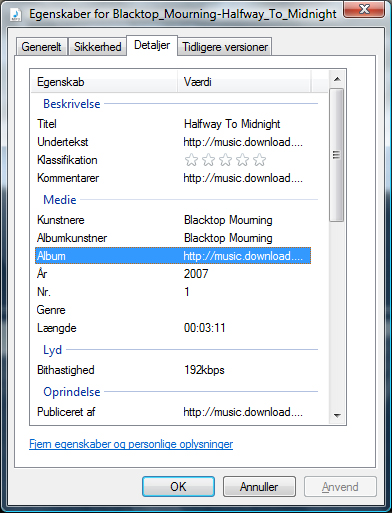Click the vertical scrollbar thumb

click(337, 155)
